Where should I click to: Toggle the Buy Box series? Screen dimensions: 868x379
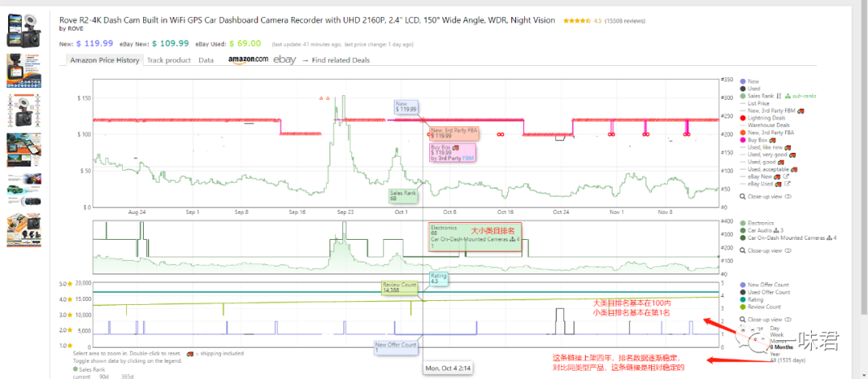pos(757,140)
